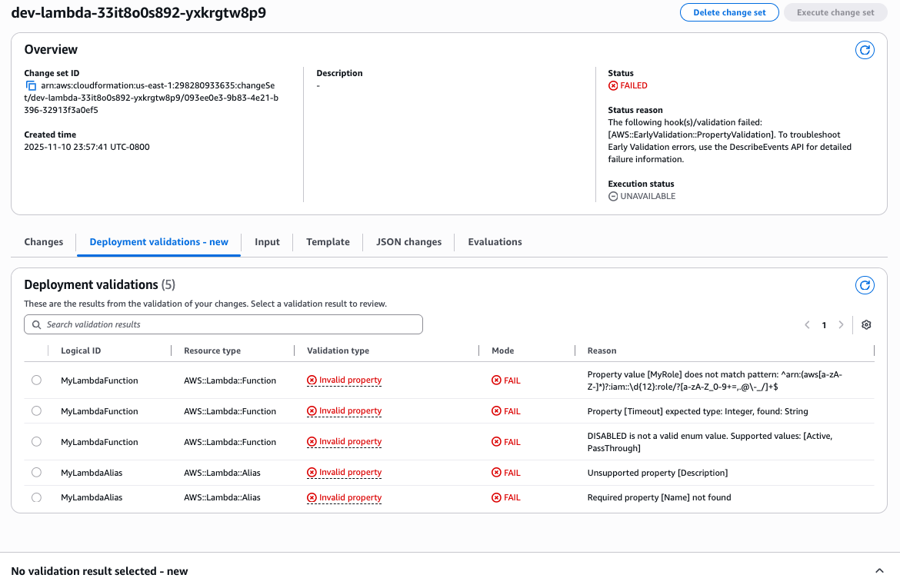Open the JSON changes tab
The image size is (900, 588).
pos(408,241)
